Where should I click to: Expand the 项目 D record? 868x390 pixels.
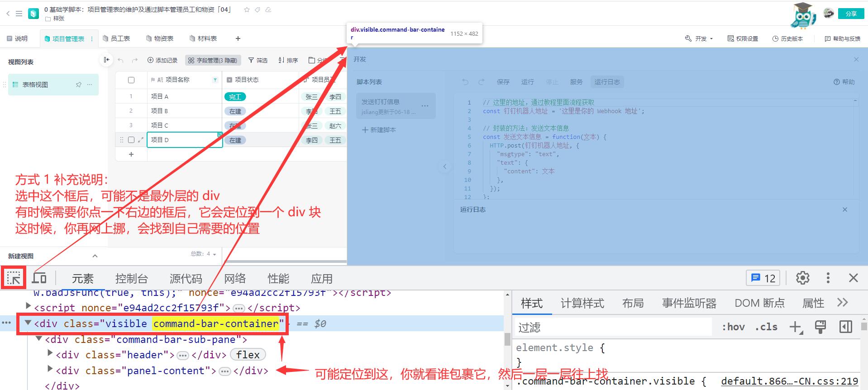coord(141,140)
